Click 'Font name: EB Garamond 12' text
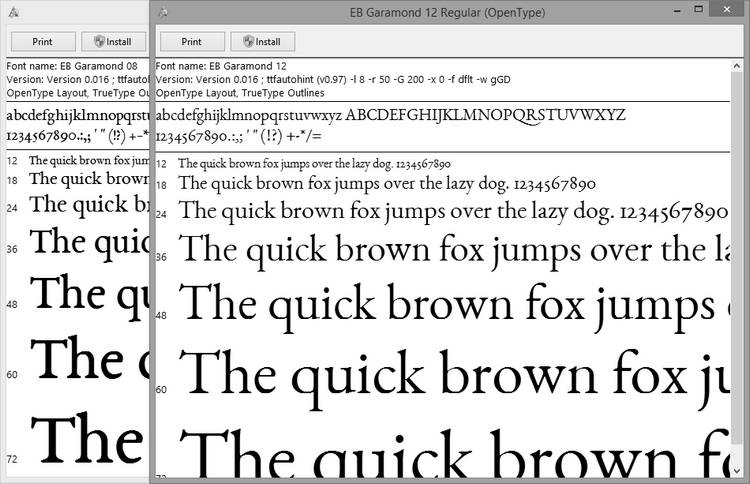Screen dimensions: 750x484 coord(221,66)
